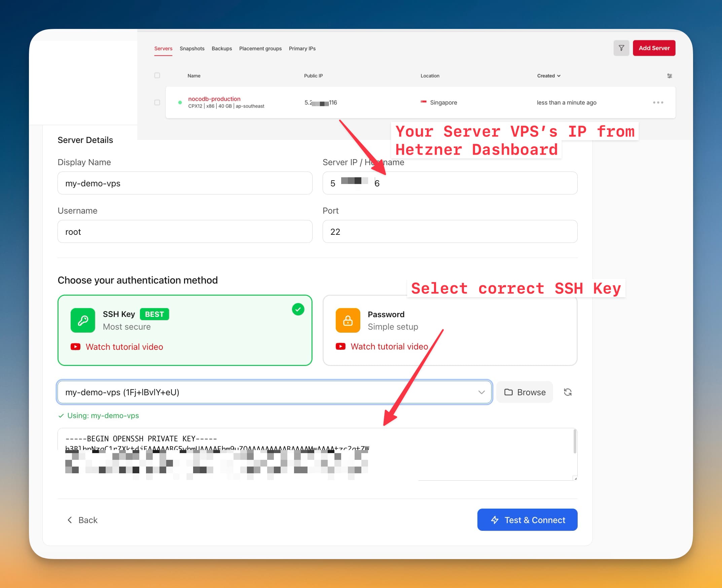This screenshot has height=588, width=722.
Task: Click the green SSH Key icon
Action: tap(83, 321)
